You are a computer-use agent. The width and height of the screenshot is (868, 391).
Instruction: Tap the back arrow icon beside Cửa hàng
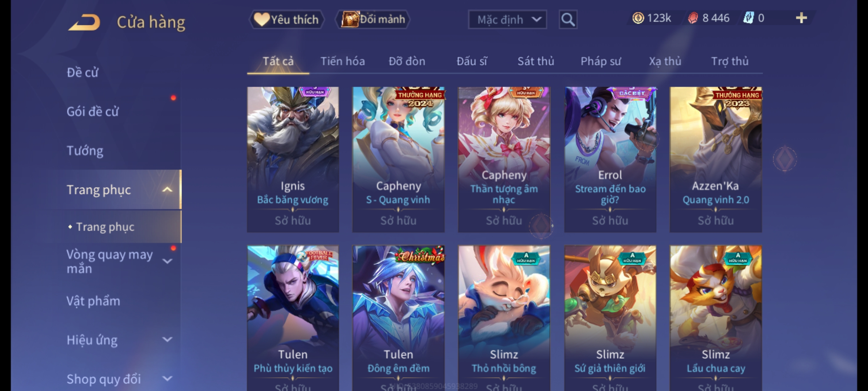84,22
